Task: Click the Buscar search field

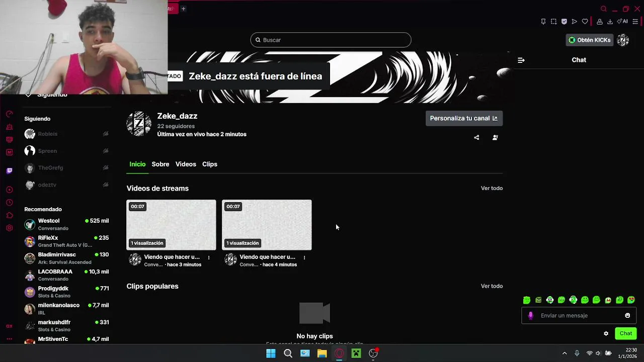Action: tap(331, 40)
